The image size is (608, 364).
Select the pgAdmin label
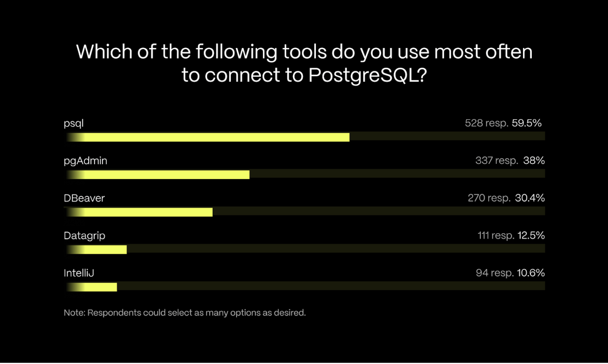85,161
